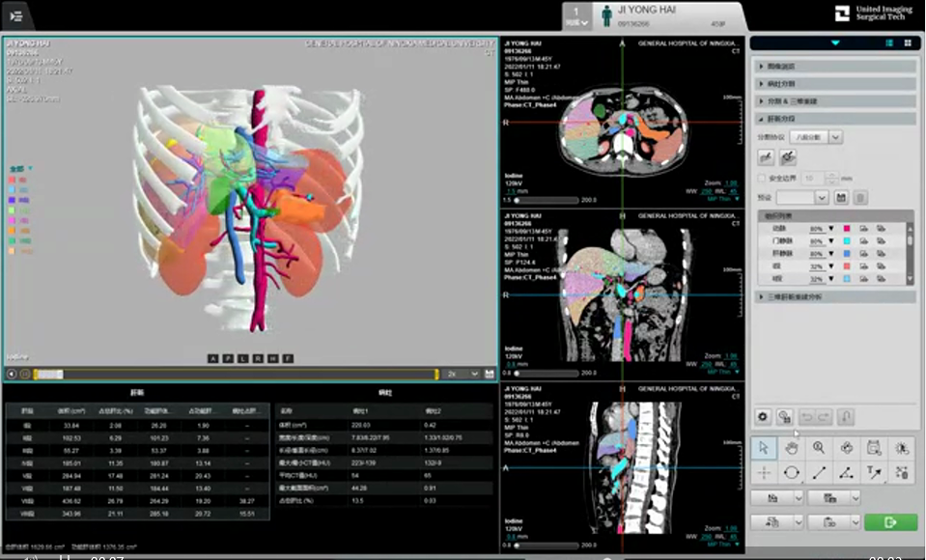Click the animation timeline slider under 3D view

tap(237, 374)
